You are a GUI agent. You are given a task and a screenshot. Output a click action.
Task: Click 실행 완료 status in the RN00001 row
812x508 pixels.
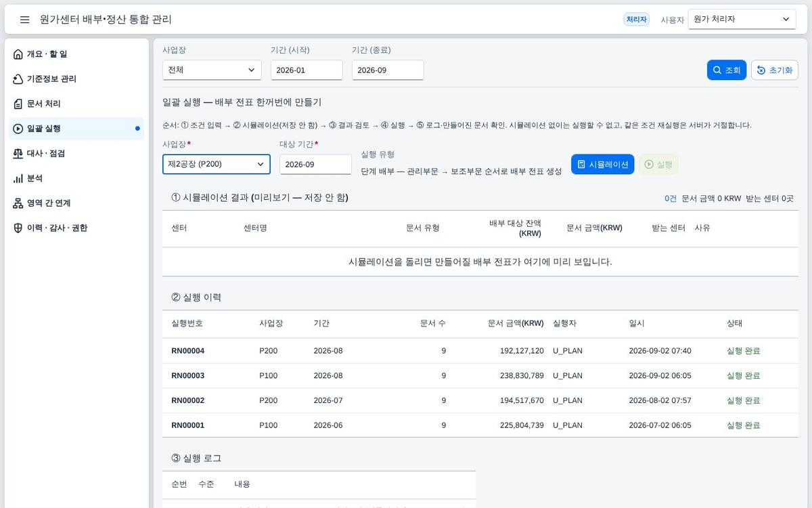(744, 425)
